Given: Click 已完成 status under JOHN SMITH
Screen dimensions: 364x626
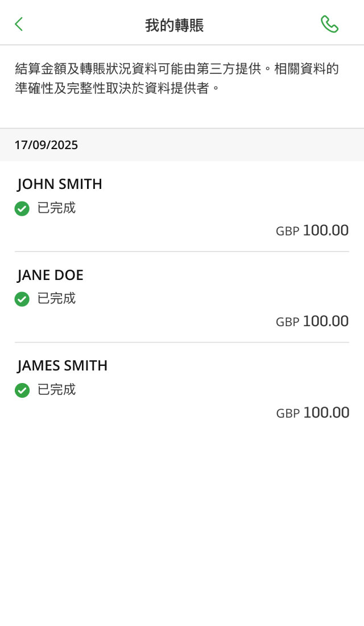Looking at the screenshot, I should pyautogui.click(x=56, y=208).
